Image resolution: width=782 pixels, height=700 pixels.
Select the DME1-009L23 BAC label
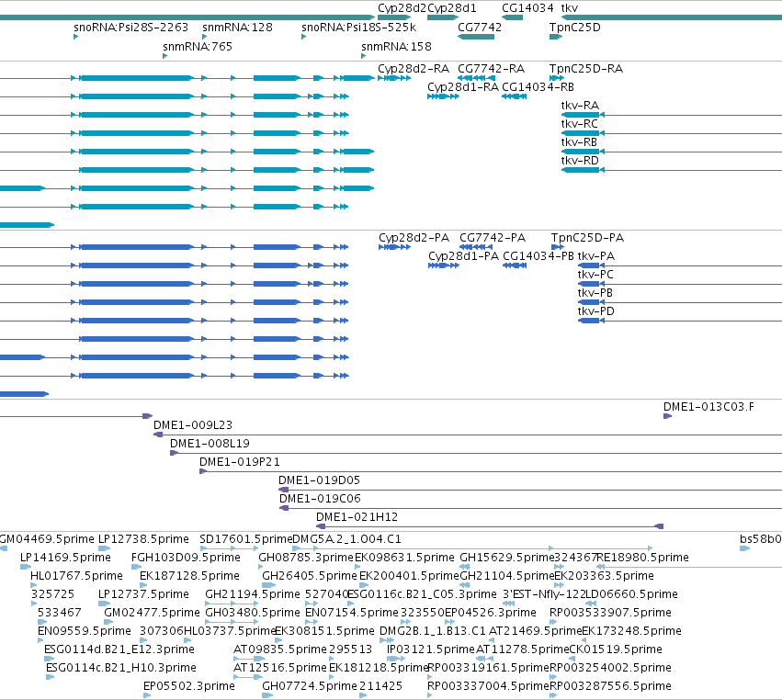click(192, 425)
